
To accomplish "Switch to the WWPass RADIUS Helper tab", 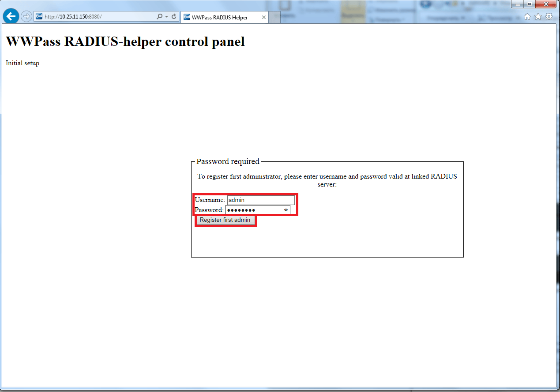I will pyautogui.click(x=220, y=18).
